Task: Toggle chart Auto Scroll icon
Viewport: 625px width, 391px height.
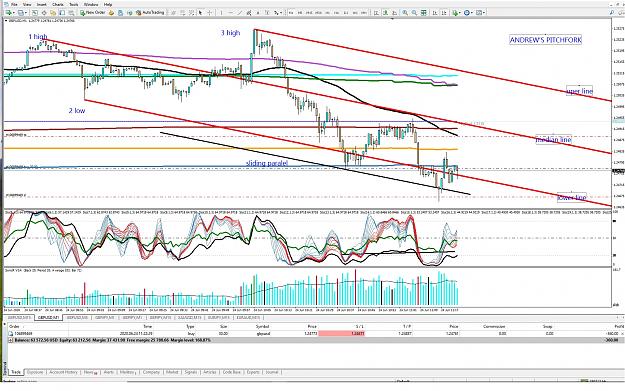Action: point(435,13)
